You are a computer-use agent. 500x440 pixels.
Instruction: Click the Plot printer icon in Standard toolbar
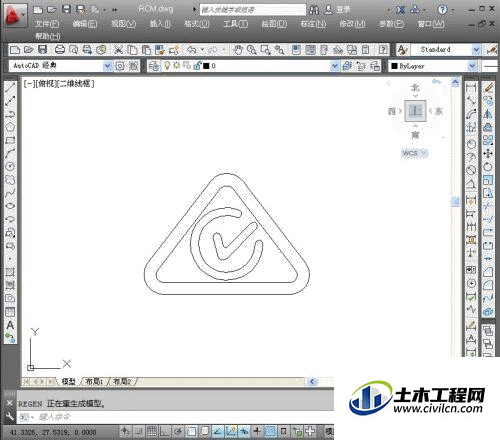pyautogui.click(x=60, y=50)
